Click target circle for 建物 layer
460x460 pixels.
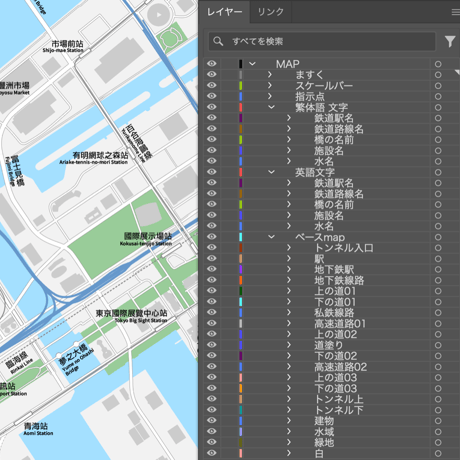point(438,421)
